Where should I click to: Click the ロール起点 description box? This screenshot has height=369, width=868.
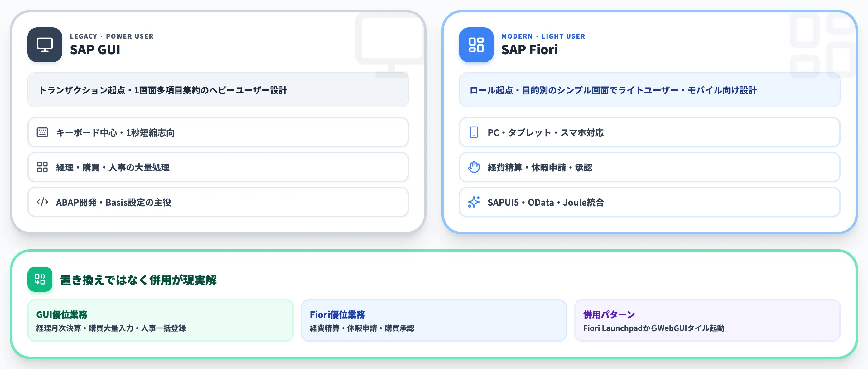(649, 90)
